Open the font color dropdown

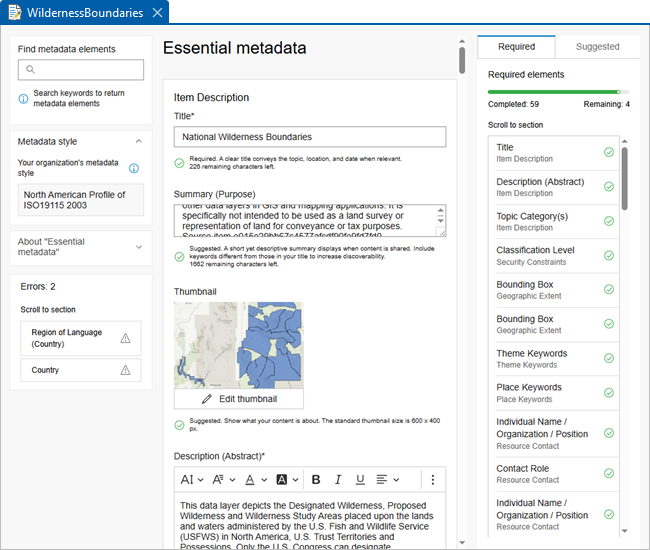pyautogui.click(x=256, y=480)
